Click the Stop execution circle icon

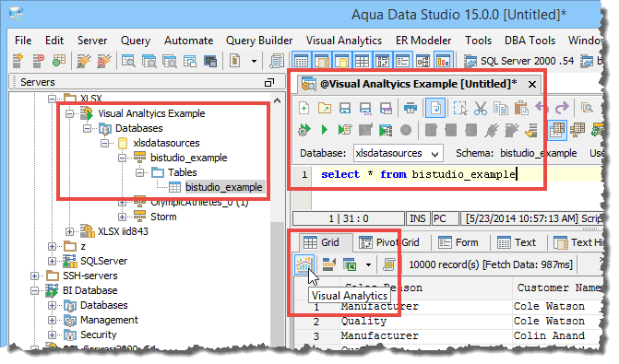[406, 130]
